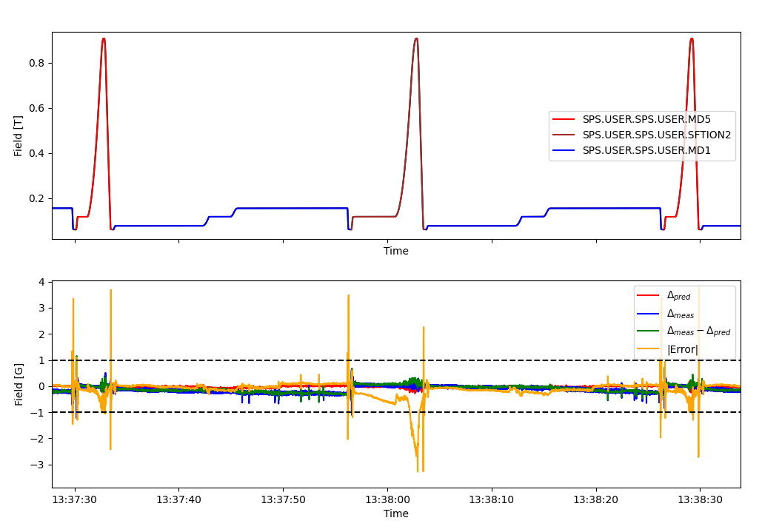Click the SPS.USER.SPS.USER.MD5 legend label
The height and width of the screenshot is (532, 762).
coord(646,120)
